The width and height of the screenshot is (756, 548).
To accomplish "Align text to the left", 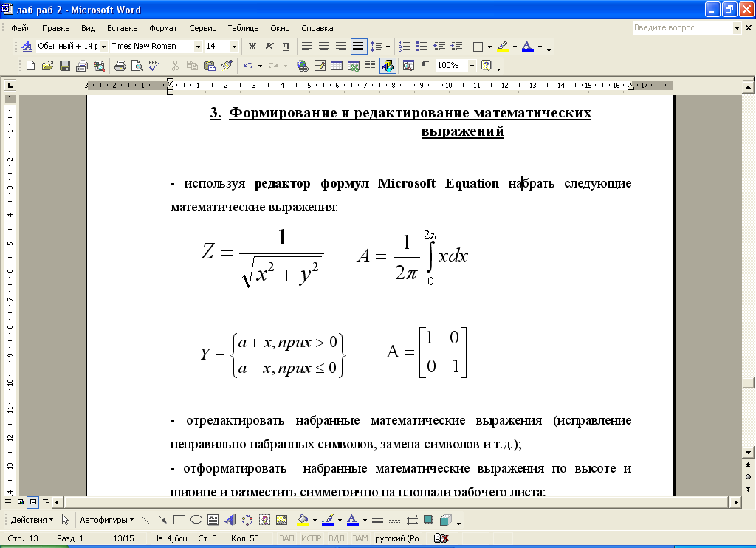I will tap(306, 47).
